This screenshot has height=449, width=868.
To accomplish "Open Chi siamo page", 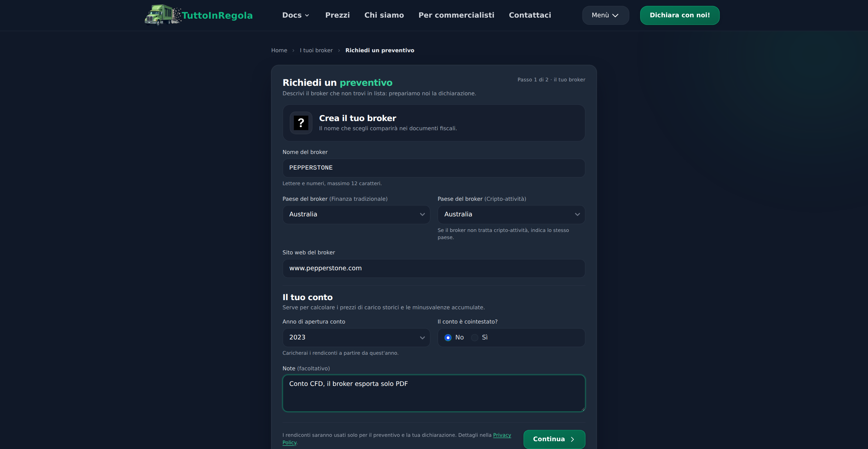I will (384, 15).
